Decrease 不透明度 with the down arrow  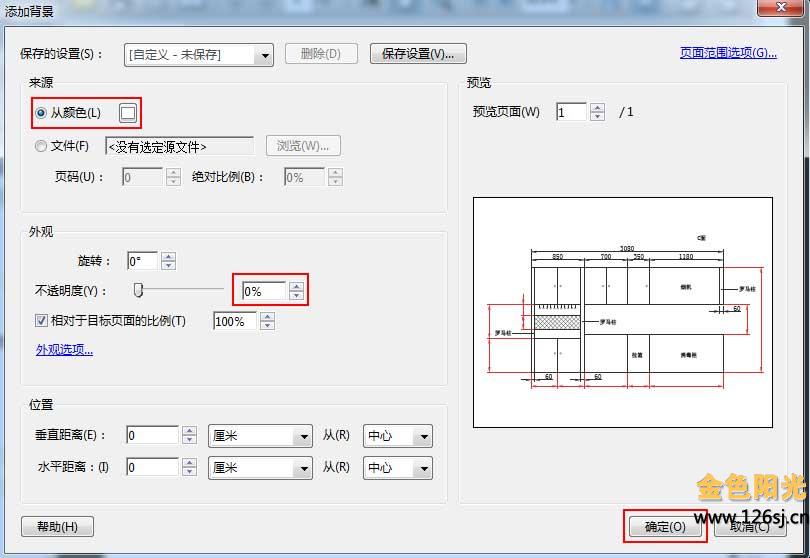click(x=296, y=295)
